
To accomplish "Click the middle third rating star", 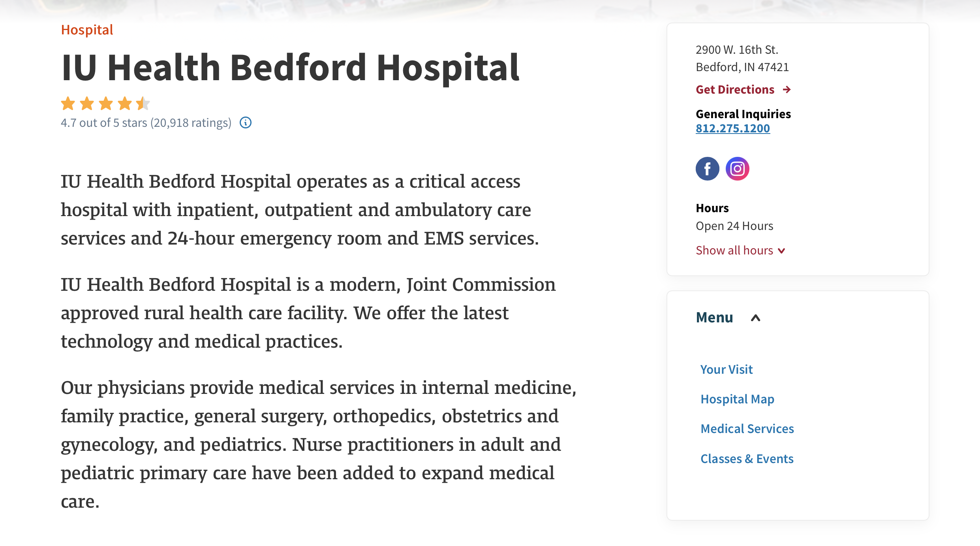I will pyautogui.click(x=105, y=104).
